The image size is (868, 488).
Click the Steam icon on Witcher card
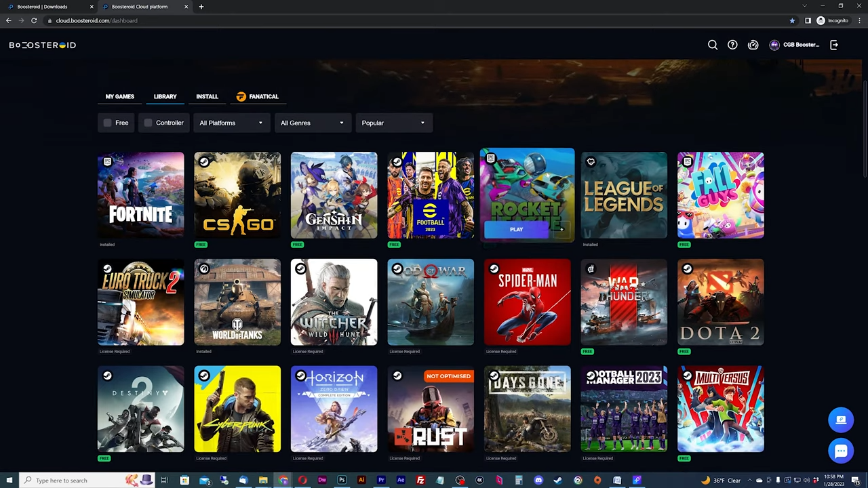tap(300, 269)
